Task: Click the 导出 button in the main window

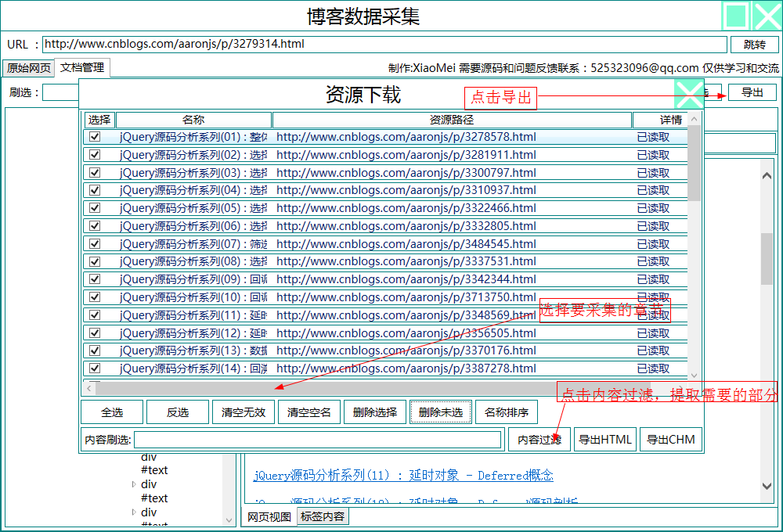Action: 752,92
